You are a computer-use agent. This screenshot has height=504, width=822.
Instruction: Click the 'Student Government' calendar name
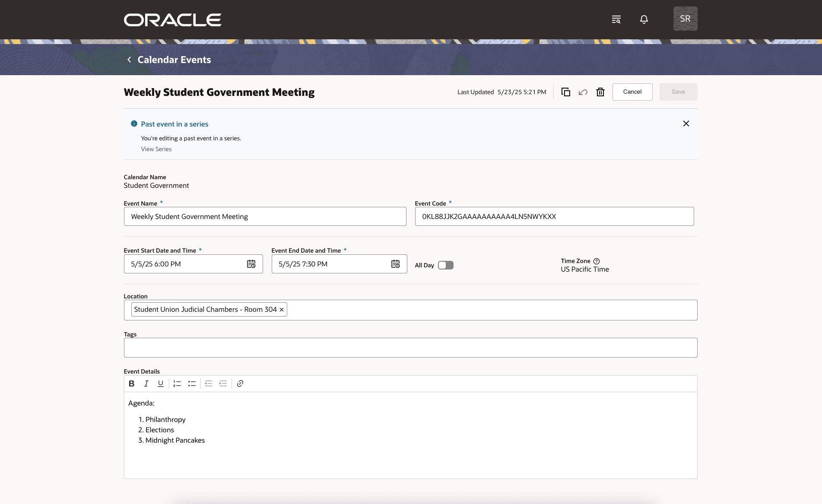point(156,185)
